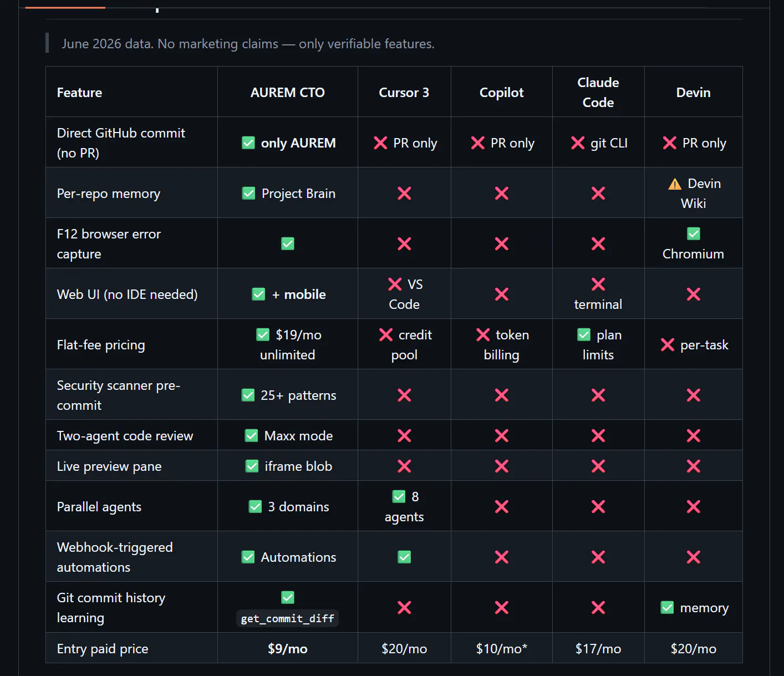Viewport: 784px width, 676px height.
Task: Click the green check beside "$19/mo unlimited"
Action: point(263,335)
